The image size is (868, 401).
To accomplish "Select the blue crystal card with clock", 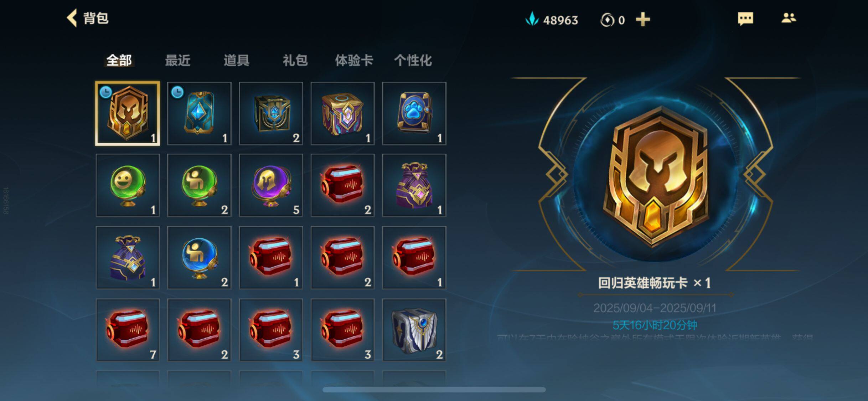I will pyautogui.click(x=199, y=114).
